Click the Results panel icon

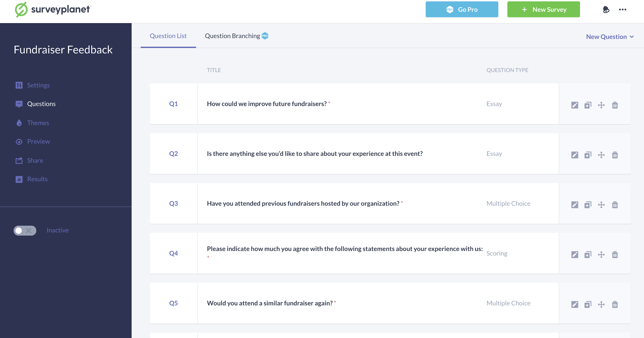tap(19, 179)
